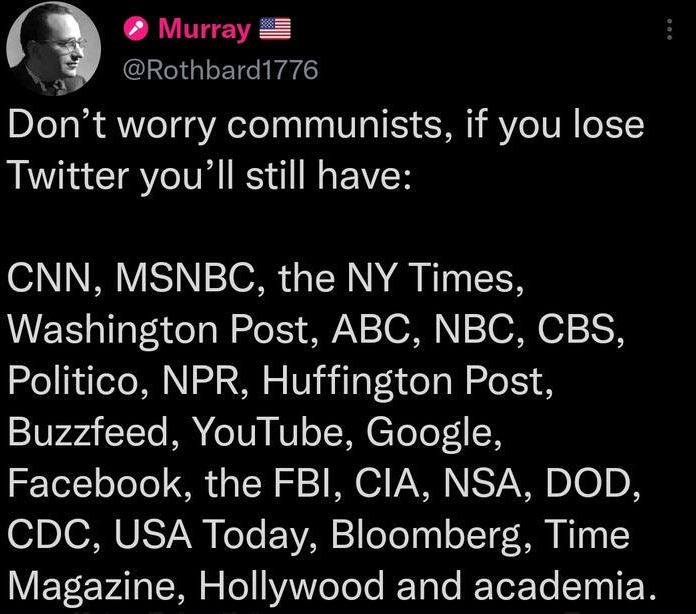Click the Huffington Post text
The image size is (696, 614).
403,381
